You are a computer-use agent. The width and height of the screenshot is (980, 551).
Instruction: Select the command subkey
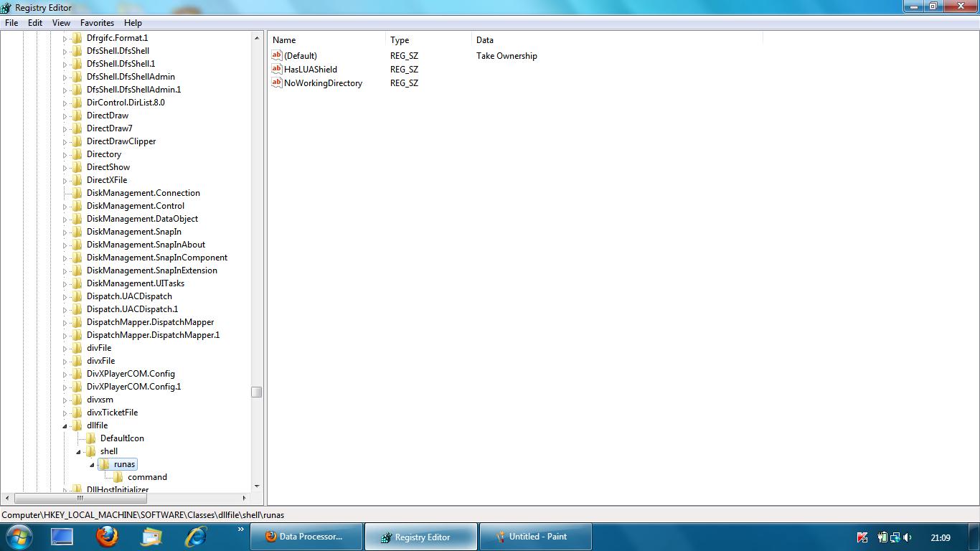147,477
